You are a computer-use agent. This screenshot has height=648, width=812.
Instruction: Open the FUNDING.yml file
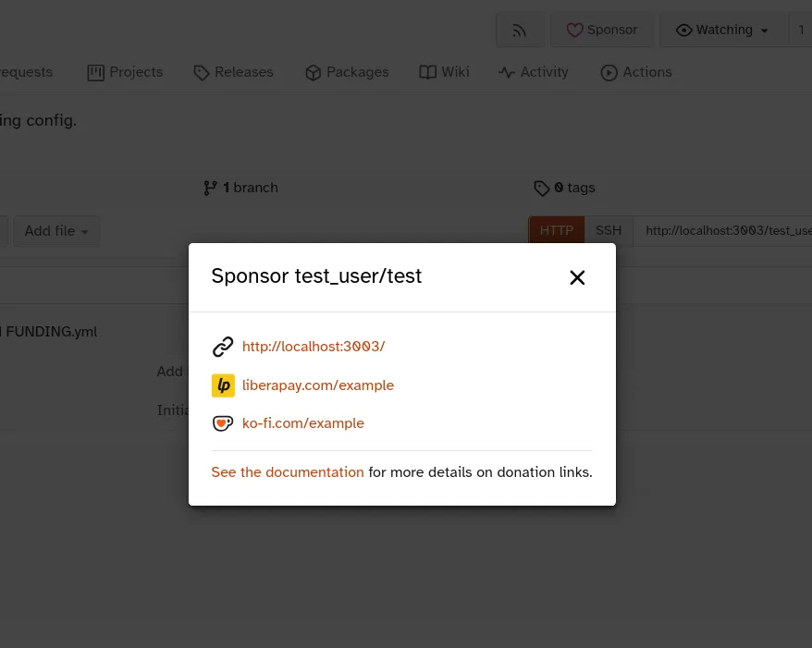coord(51,332)
